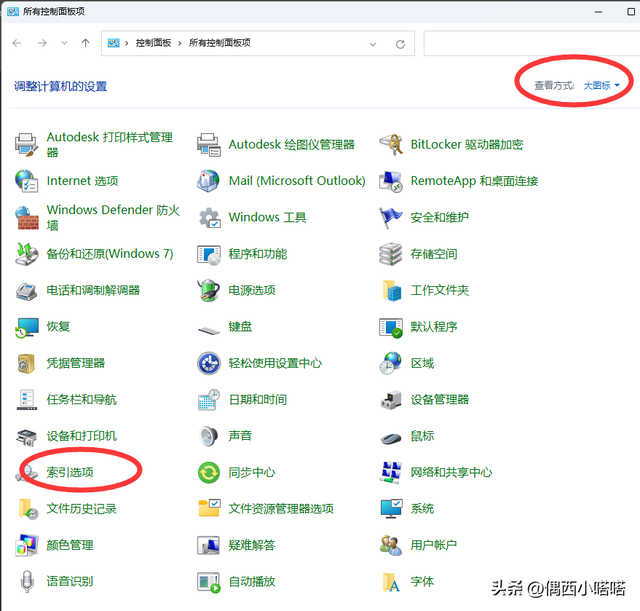640x611 pixels.
Task: Click the 调整计算机的设置 heading
Action: coord(60,87)
